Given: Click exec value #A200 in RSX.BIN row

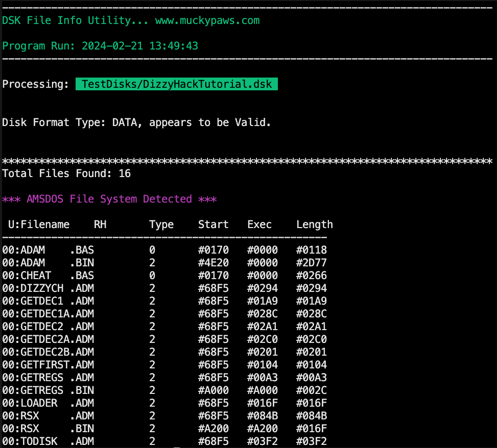Looking at the screenshot, I should 263,429.
